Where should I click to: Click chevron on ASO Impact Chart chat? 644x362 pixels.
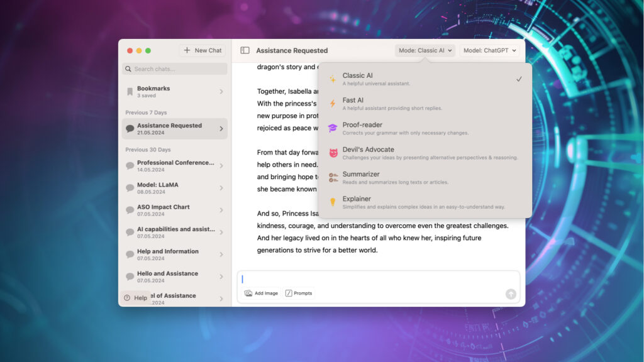click(221, 210)
